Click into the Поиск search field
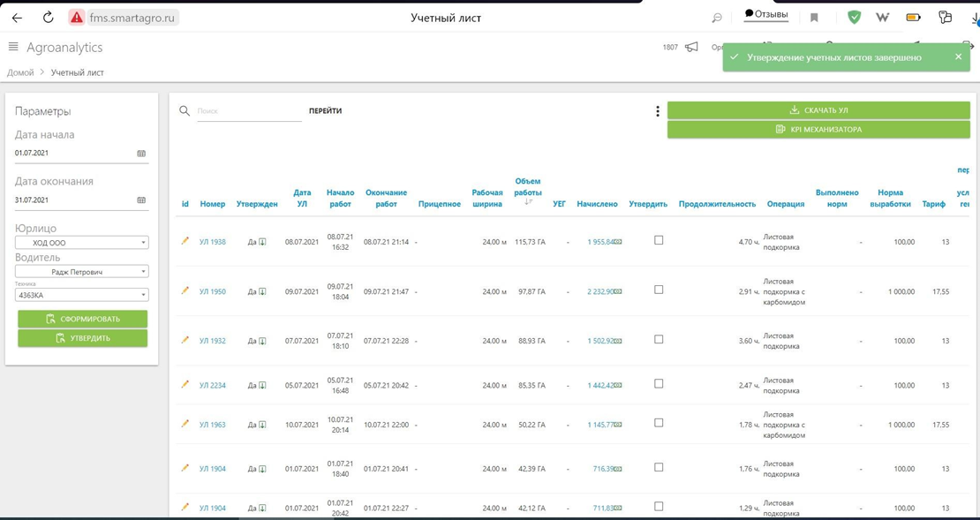 click(248, 111)
